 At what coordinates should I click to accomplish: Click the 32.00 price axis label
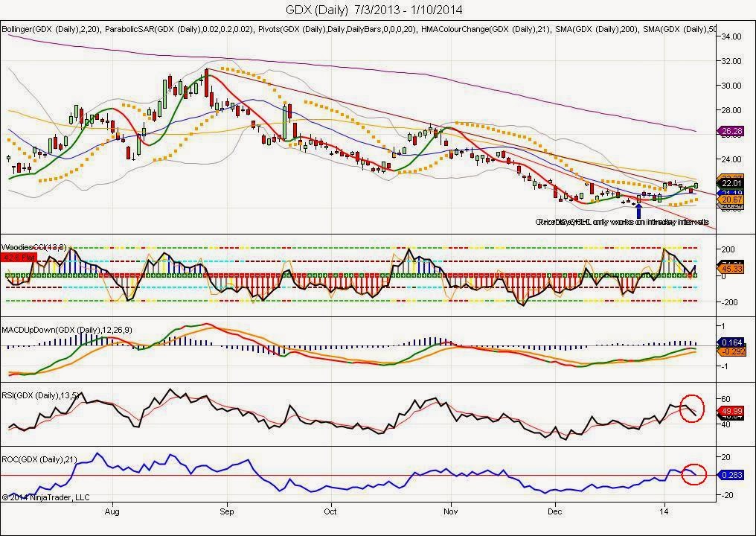[731, 61]
